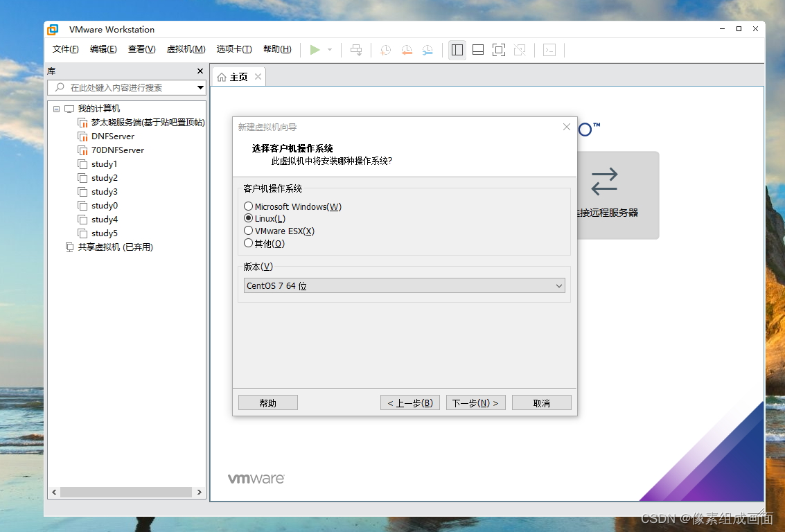
Task: Click the library search input field
Action: 127,87
